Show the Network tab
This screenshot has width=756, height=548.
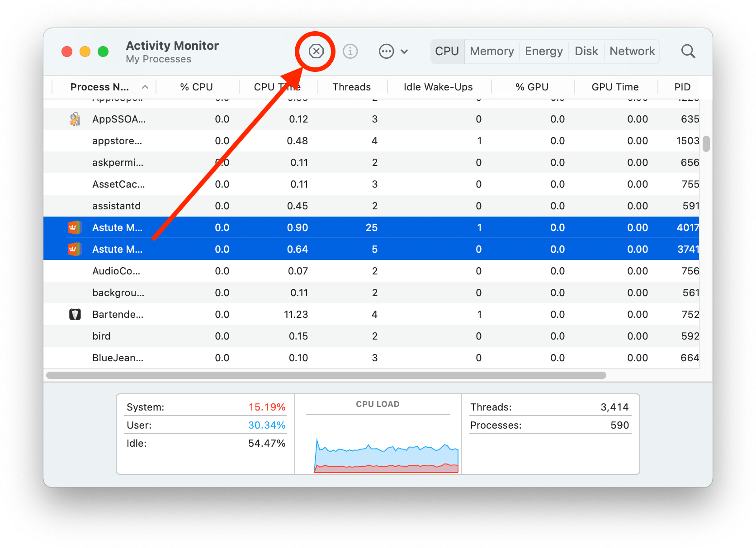point(632,52)
